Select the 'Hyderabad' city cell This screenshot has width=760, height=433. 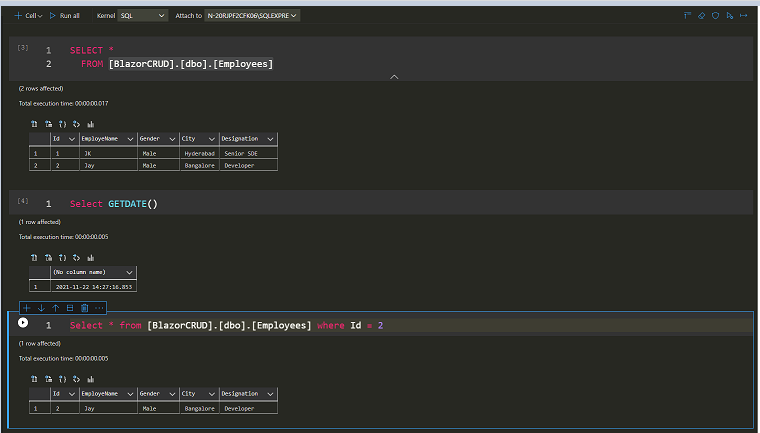click(199, 153)
